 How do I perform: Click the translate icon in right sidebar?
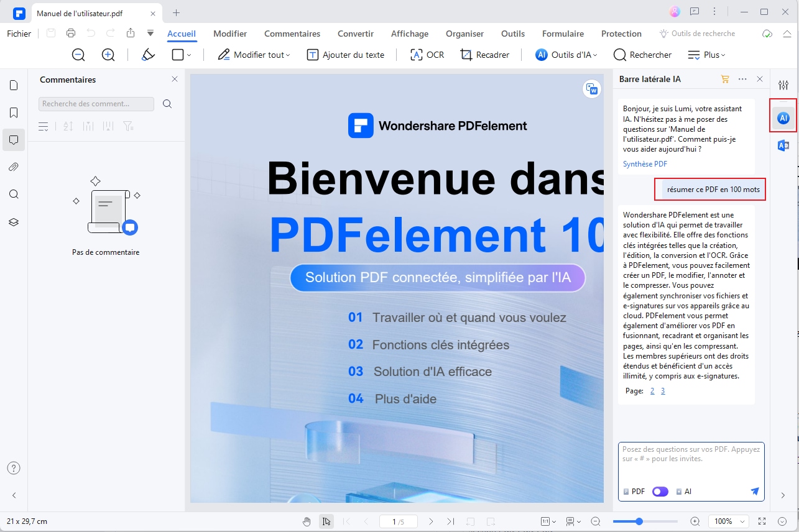[783, 145]
